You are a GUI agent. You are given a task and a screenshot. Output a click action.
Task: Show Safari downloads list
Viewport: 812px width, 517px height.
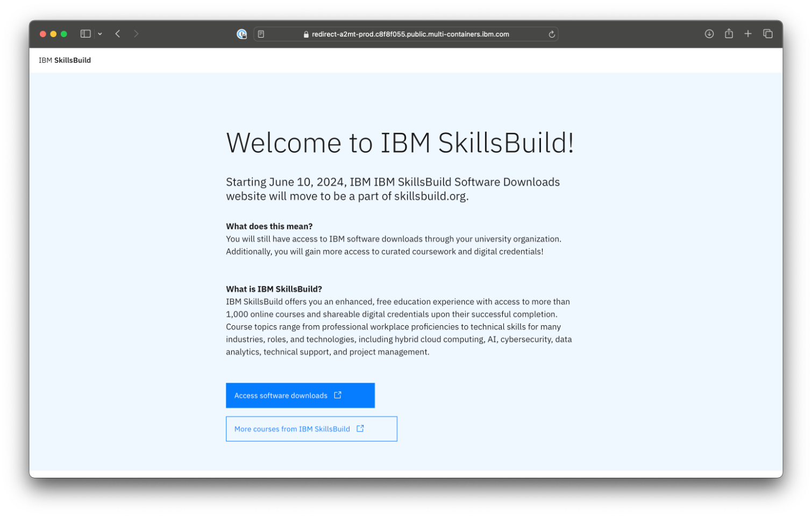709,34
